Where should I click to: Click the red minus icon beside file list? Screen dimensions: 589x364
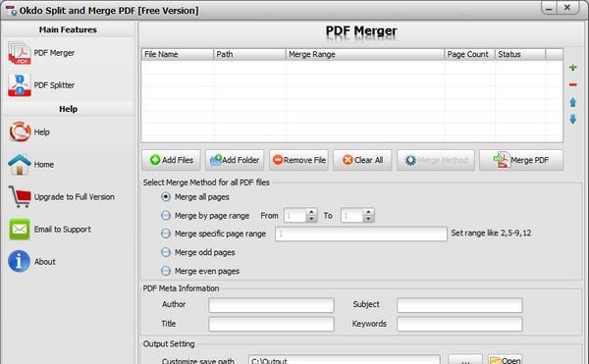pos(573,84)
